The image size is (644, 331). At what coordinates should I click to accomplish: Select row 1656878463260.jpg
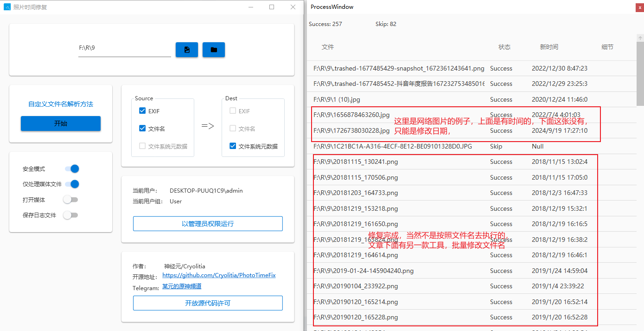pyautogui.click(x=472, y=115)
